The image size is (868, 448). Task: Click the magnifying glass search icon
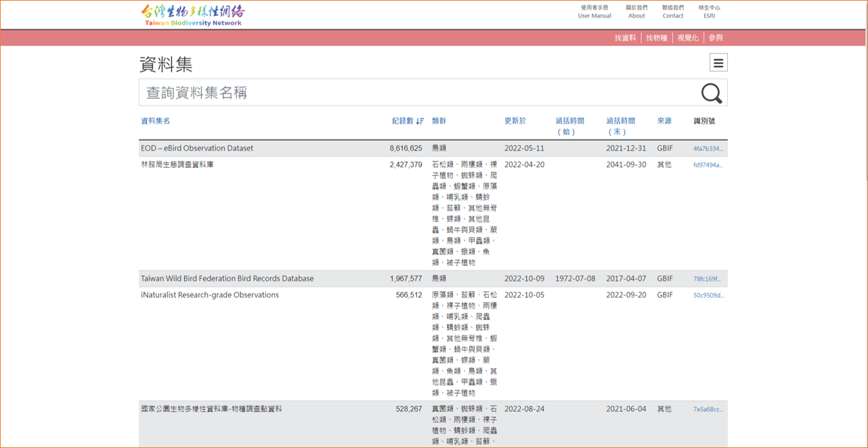coord(711,93)
